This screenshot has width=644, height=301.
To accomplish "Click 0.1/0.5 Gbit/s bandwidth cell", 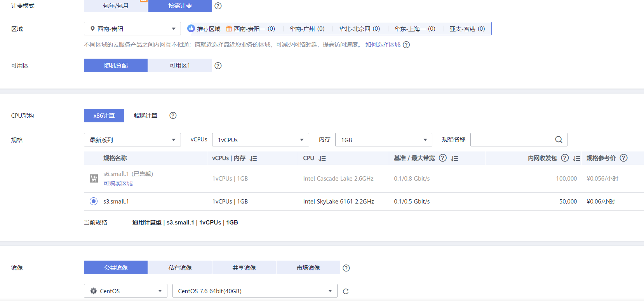I will pyautogui.click(x=412, y=202).
